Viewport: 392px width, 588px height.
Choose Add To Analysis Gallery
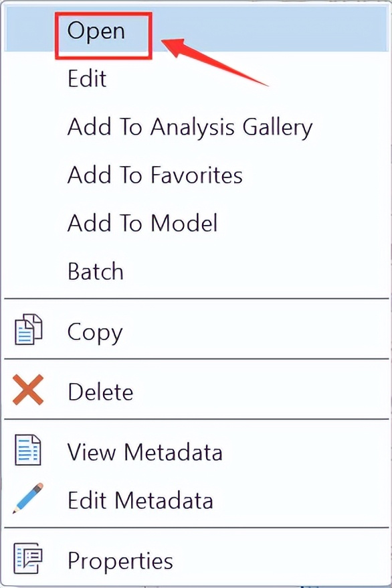(189, 127)
